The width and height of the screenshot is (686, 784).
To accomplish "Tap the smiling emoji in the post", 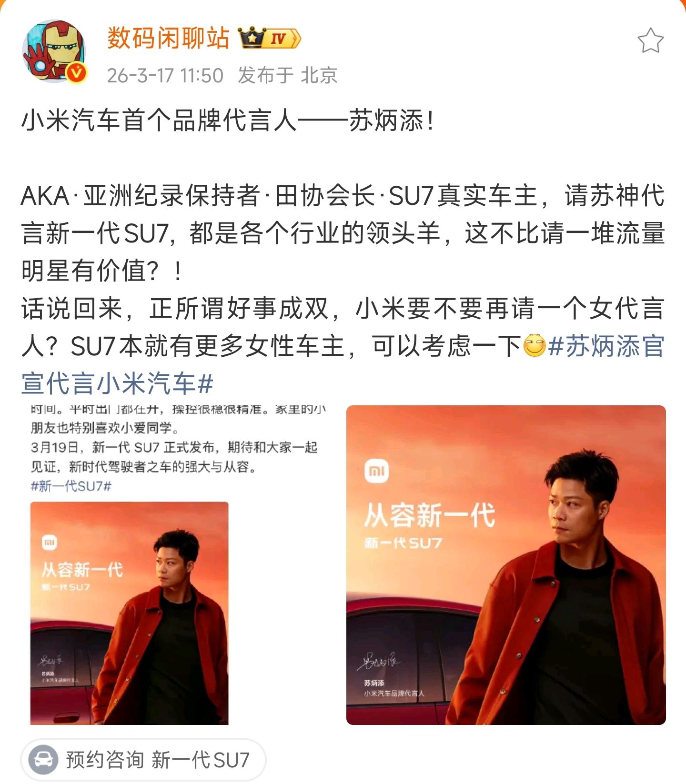I will [x=534, y=346].
